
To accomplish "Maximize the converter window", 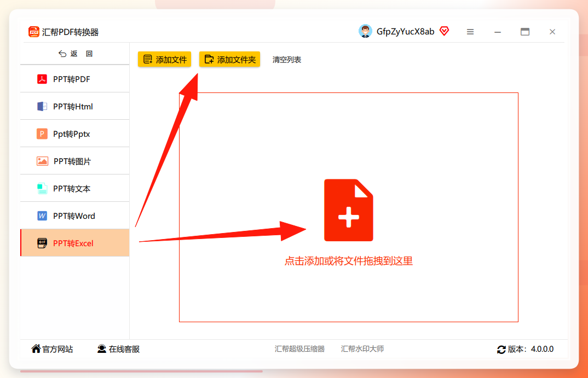I will click(525, 32).
